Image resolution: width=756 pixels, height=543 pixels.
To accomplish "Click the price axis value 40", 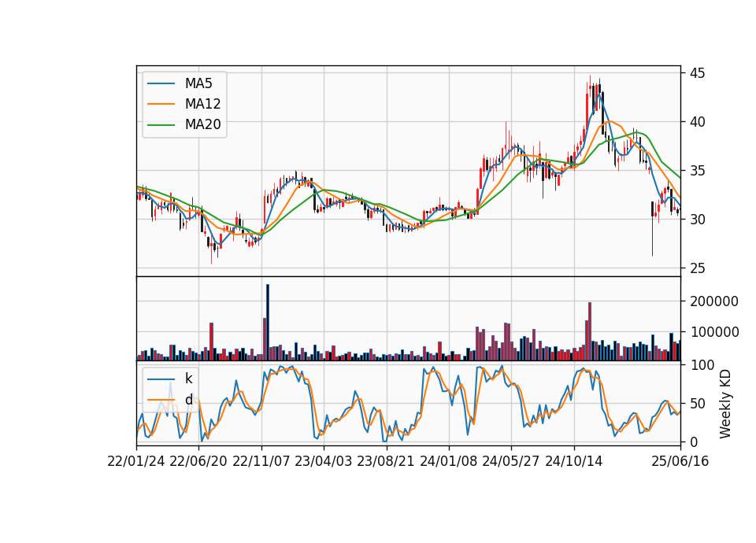I will [x=697, y=122].
